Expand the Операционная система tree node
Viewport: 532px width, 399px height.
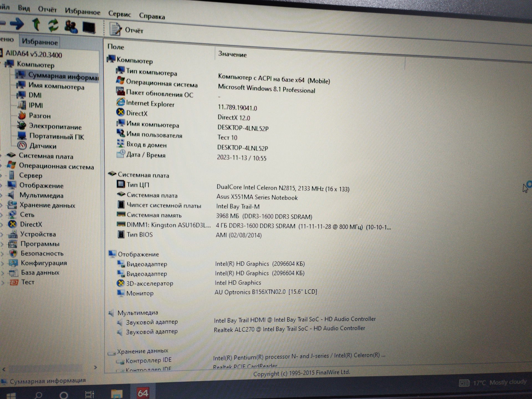tap(1, 165)
